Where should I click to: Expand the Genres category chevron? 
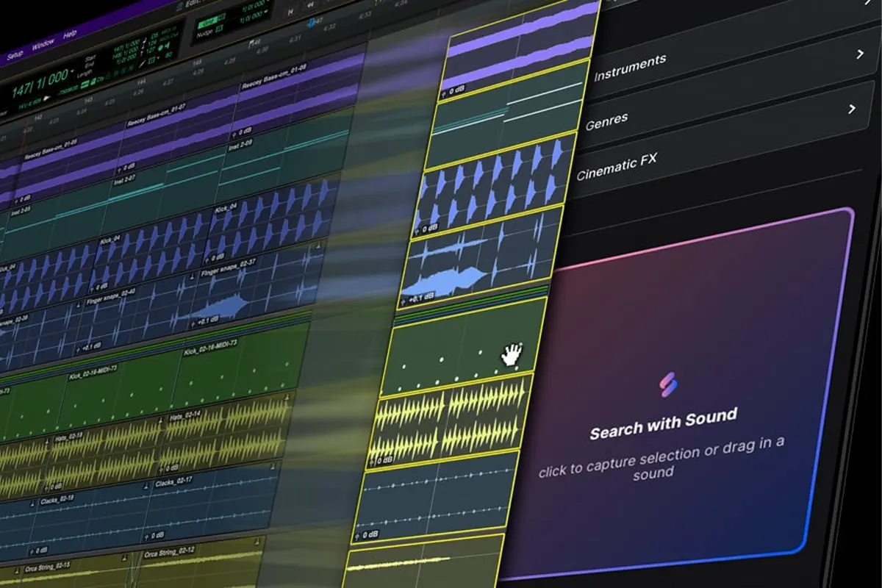(x=851, y=107)
